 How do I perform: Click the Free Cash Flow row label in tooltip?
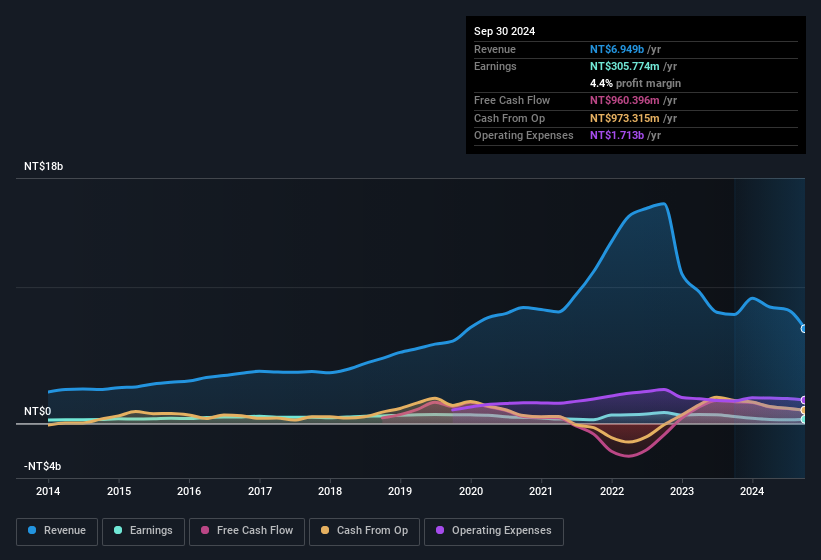point(512,100)
